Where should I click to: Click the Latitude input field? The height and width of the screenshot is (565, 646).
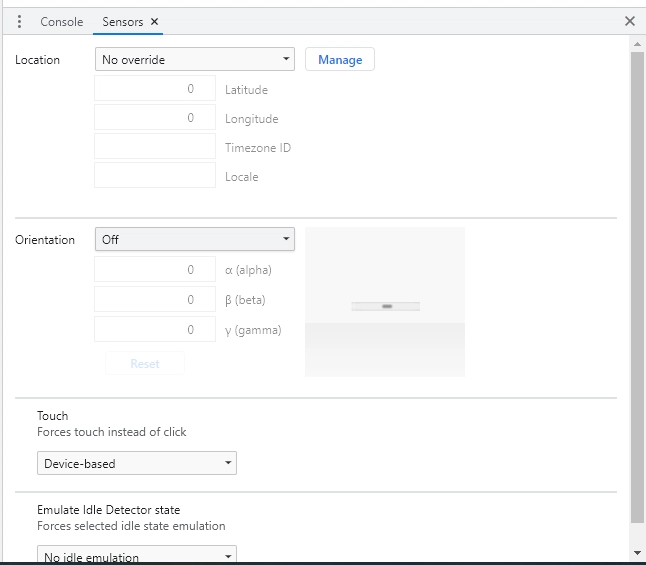pyautogui.click(x=155, y=89)
